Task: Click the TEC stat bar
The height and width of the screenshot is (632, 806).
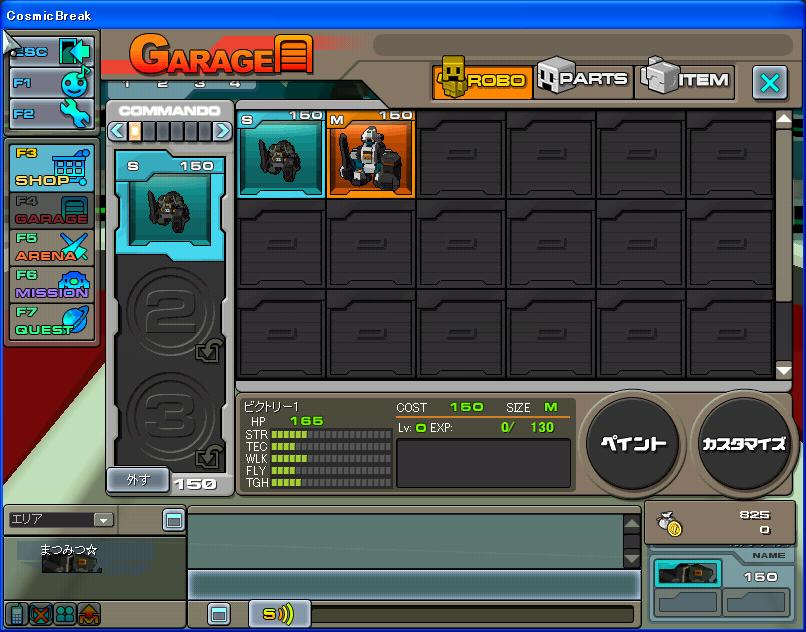Action: (x=332, y=446)
